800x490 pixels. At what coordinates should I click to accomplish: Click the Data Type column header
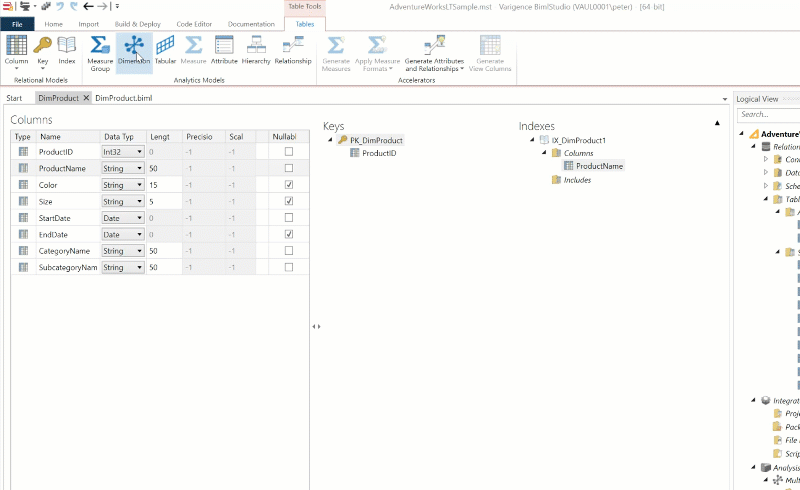pyautogui.click(x=123, y=137)
